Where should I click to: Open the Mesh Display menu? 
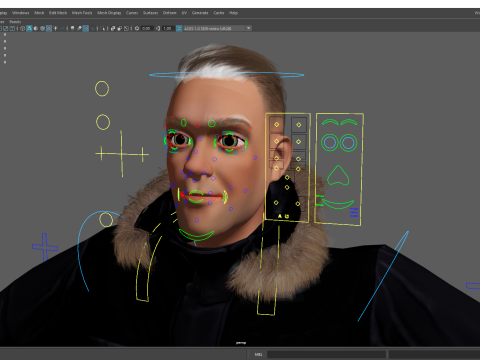click(109, 13)
